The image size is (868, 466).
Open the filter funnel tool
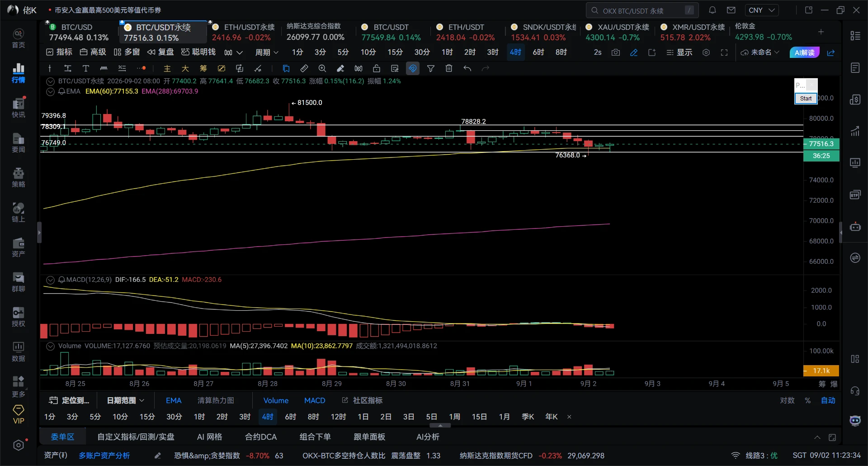coord(431,68)
